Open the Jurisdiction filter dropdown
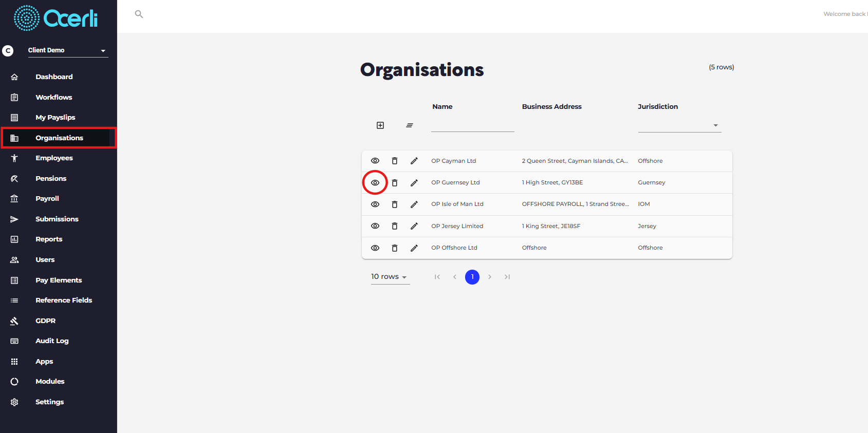This screenshot has width=868, height=433. 679,125
